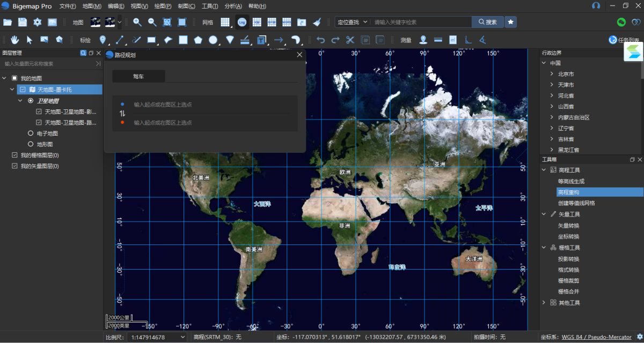Click the zoom in magnifier icon

coord(137,22)
